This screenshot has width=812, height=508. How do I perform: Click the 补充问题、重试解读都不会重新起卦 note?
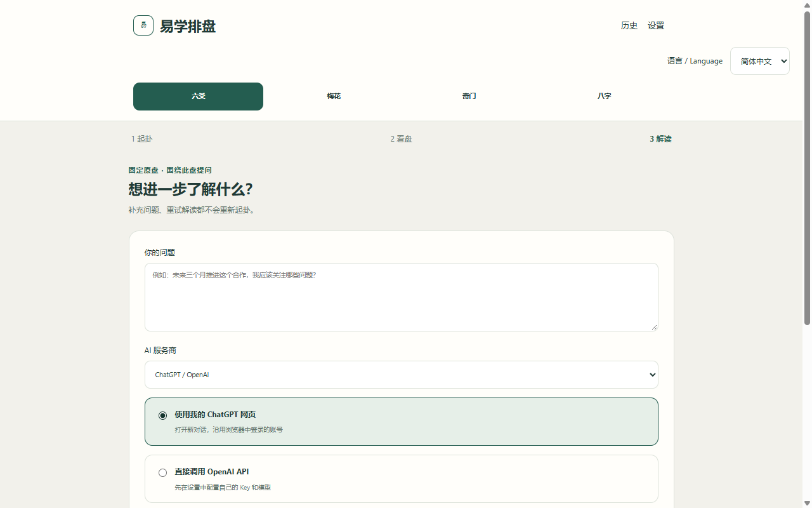[192, 210]
